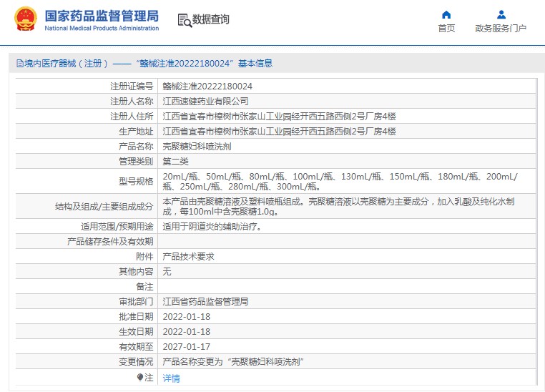This screenshot has height=392, width=545.
Task: Select 适用于阴道炎的辅助治疗 text
Action: [212, 227]
